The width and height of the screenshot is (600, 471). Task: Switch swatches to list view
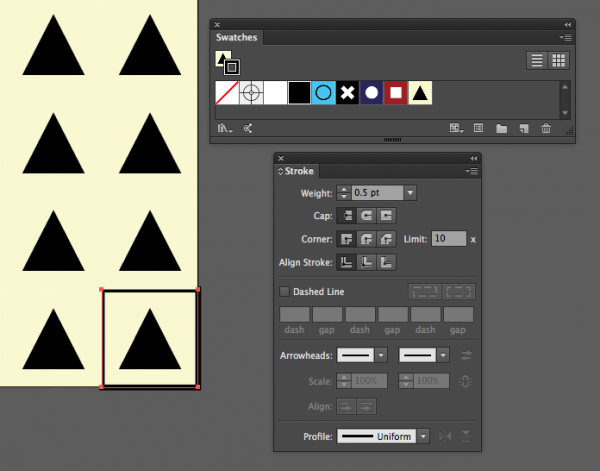[537, 61]
